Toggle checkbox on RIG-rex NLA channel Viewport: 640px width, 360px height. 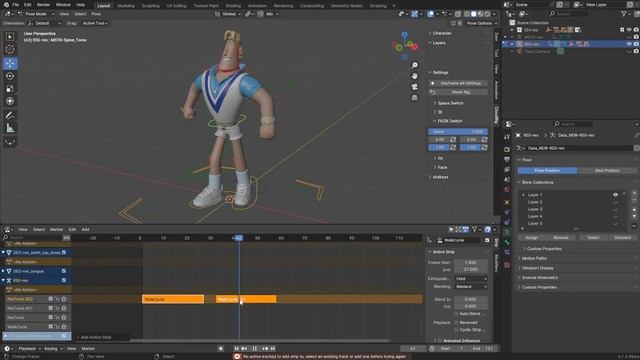(x=64, y=280)
